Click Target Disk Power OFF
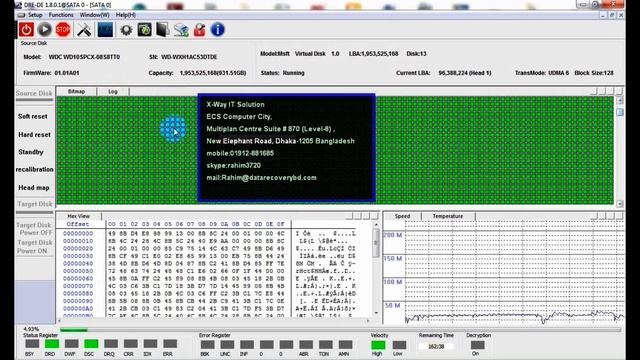The image size is (640, 360). point(34,229)
